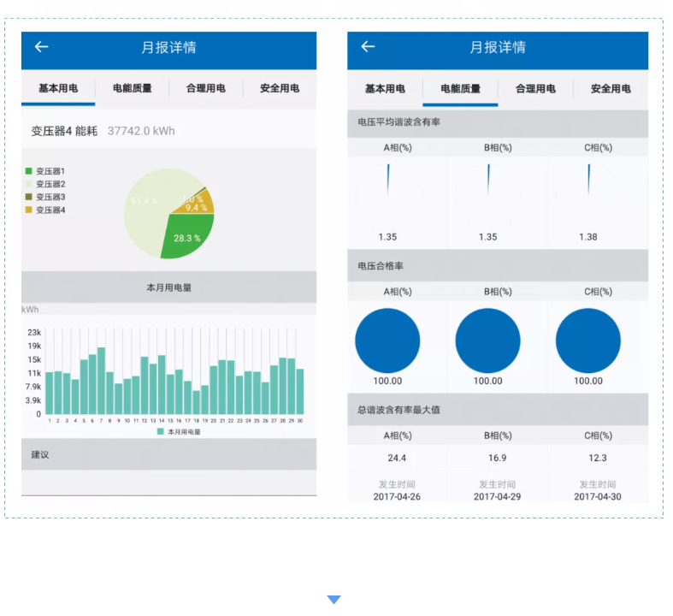Click the 2017-04-29 occurrence date

tap(488, 496)
